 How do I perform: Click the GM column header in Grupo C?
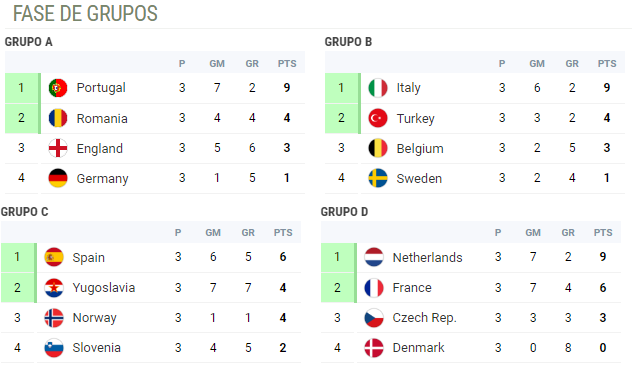213,233
